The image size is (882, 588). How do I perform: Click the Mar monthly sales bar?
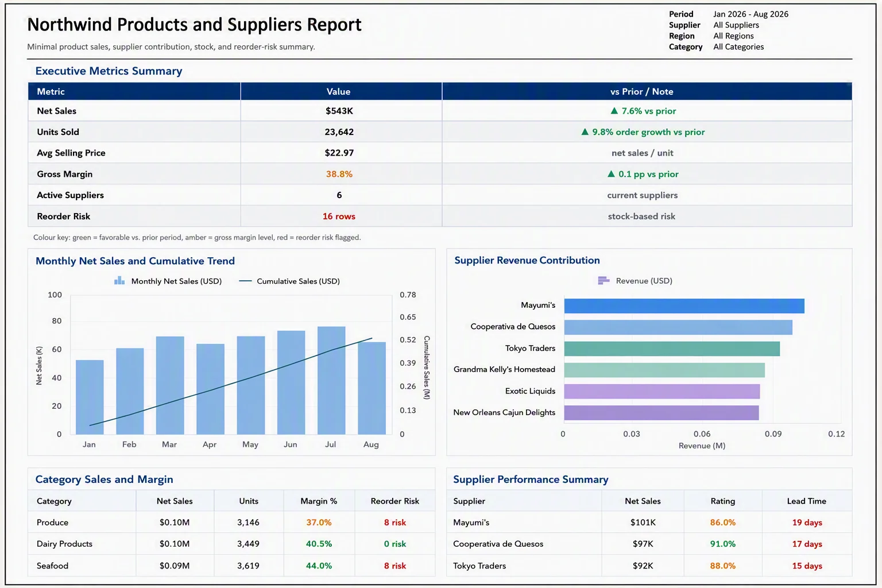[170, 385]
